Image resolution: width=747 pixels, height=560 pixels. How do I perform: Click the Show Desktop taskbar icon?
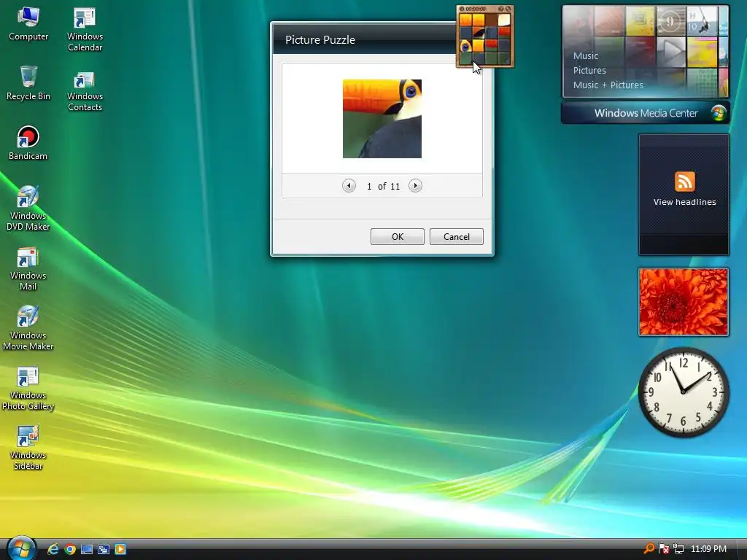coord(87,549)
